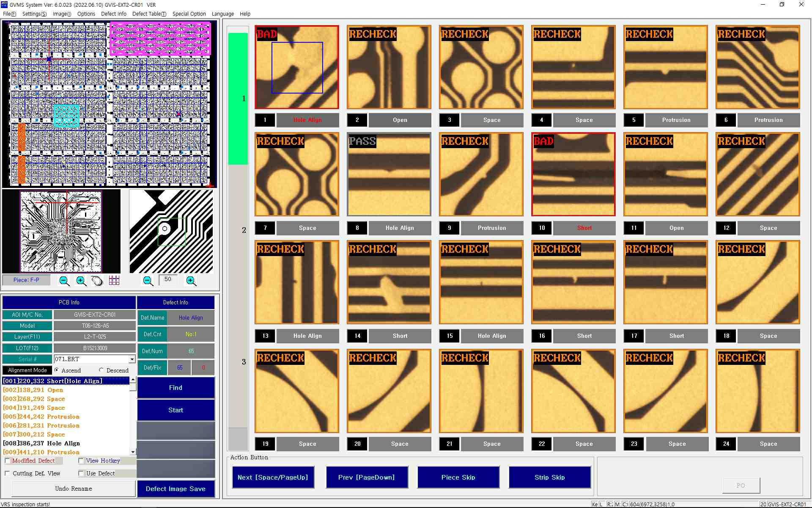Expand the Defect Table menu
812x508 pixels.
coord(148,14)
